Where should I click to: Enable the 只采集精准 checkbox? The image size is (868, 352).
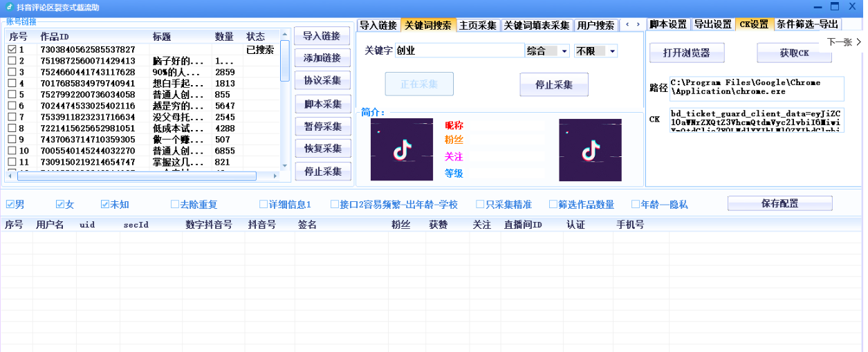pos(481,204)
